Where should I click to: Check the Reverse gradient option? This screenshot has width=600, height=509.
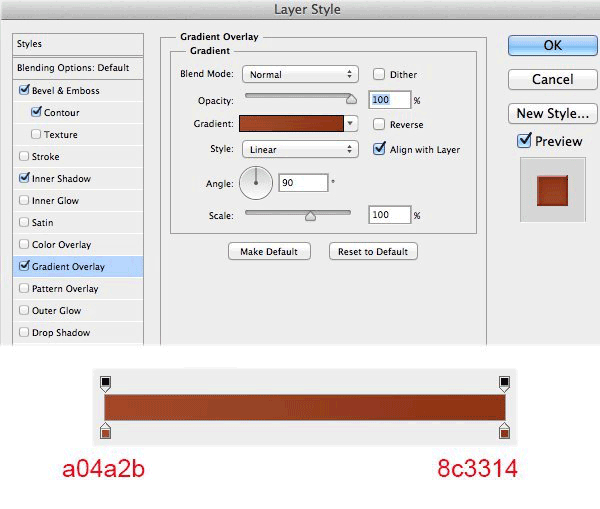379,124
